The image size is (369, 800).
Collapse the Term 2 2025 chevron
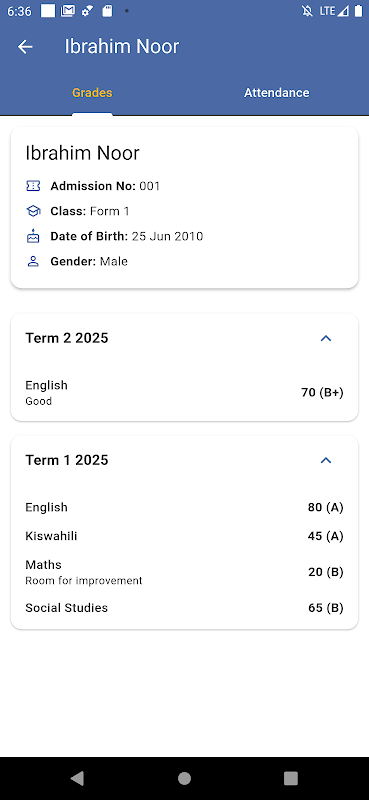click(326, 338)
